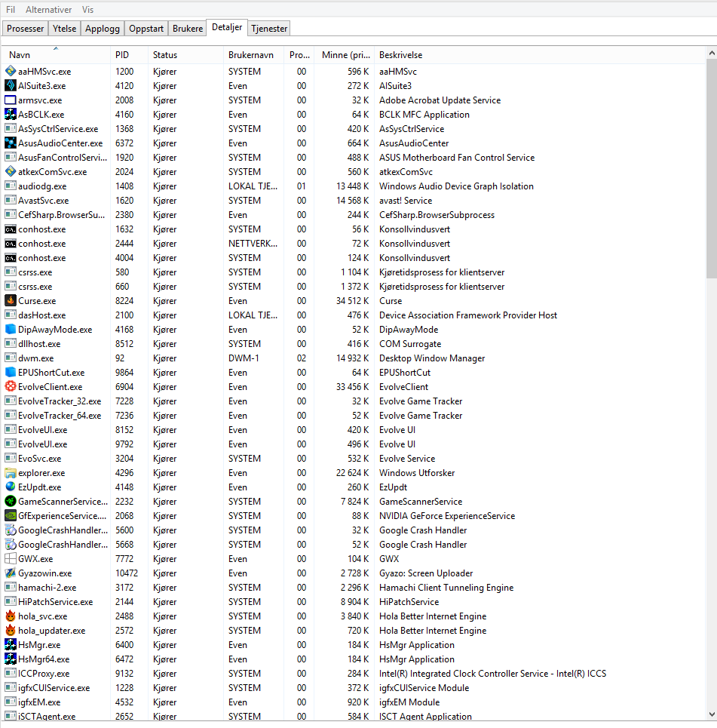The height and width of the screenshot is (728, 717).
Task: Switch to the Tjenester tab
Action: tap(269, 29)
